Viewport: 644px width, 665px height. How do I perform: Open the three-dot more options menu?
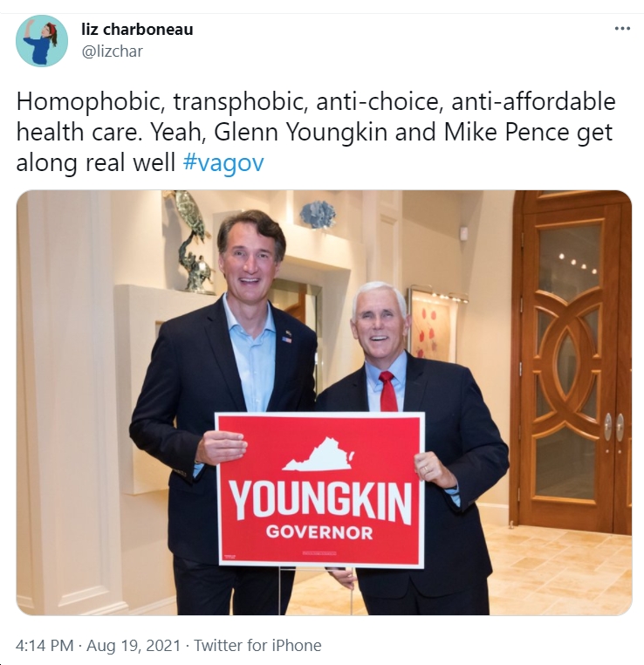coord(622,29)
